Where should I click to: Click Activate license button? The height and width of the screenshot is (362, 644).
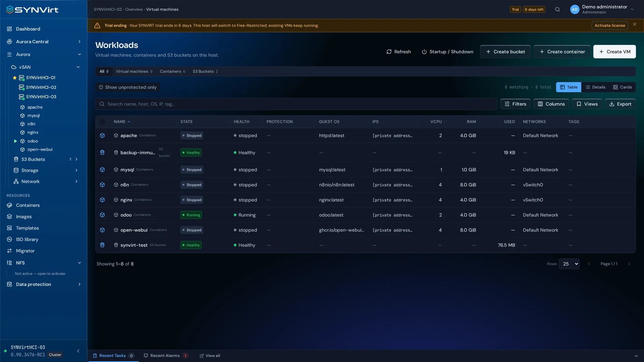pos(610,25)
